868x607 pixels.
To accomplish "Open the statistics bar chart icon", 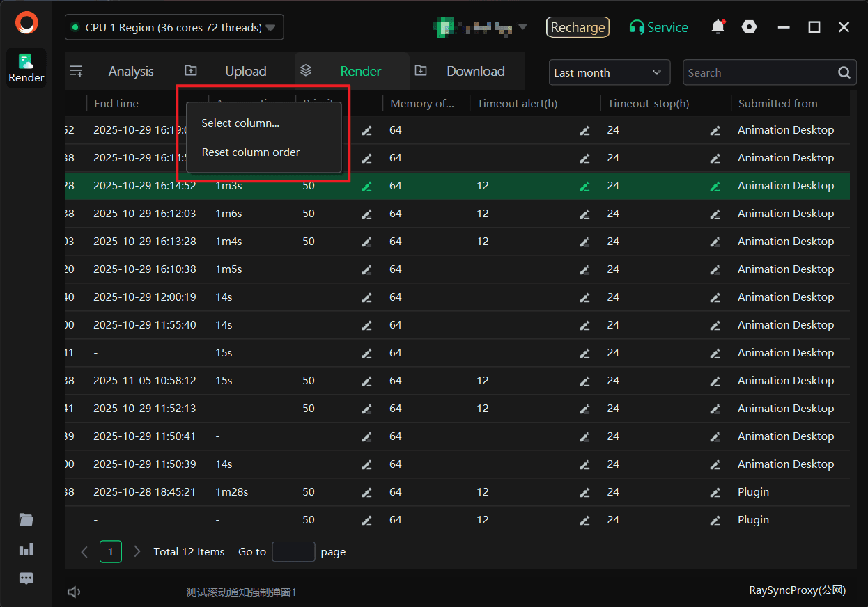I will tap(26, 549).
